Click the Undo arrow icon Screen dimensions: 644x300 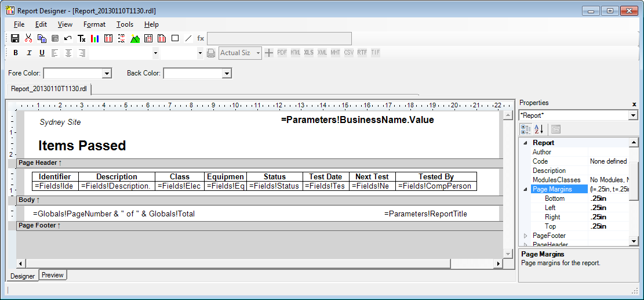point(68,38)
